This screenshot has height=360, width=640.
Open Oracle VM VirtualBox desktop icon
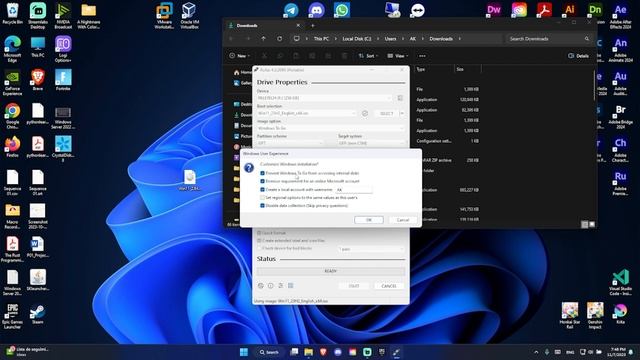(x=189, y=15)
